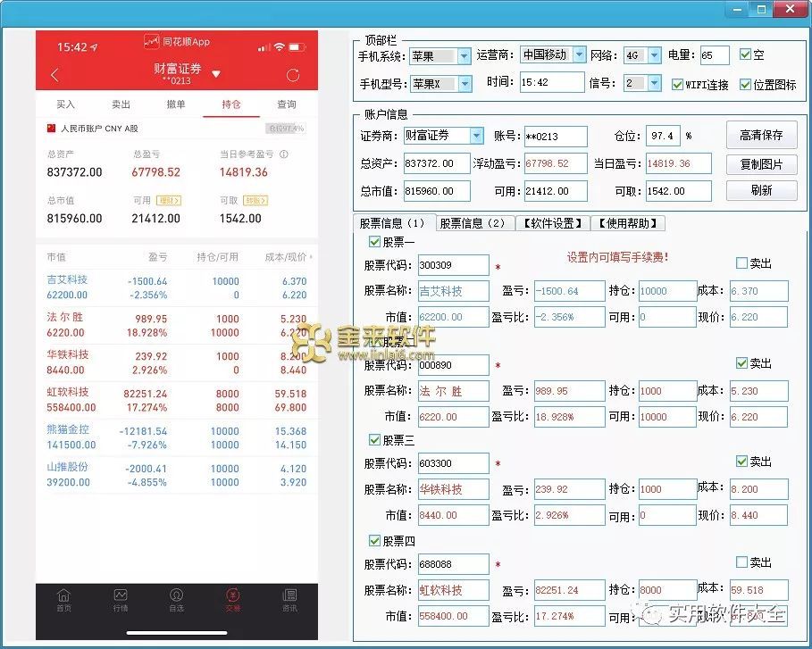Screen dimensions: 812x649
Task: Click stock code field containing 300309
Action: click(x=453, y=265)
